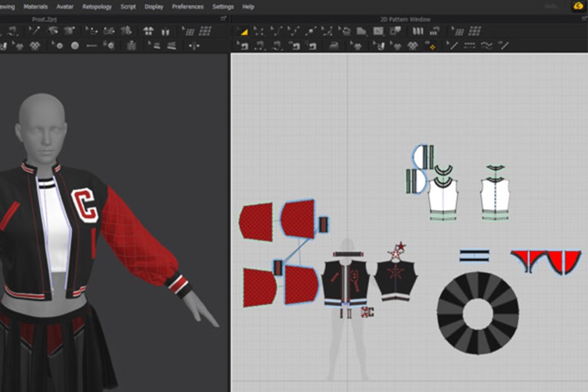Open the Display menu
The width and height of the screenshot is (588, 392).
[154, 6]
